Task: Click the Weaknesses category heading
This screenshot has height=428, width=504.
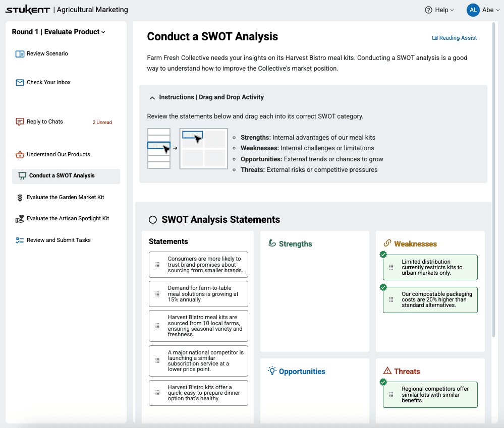Action: click(415, 244)
